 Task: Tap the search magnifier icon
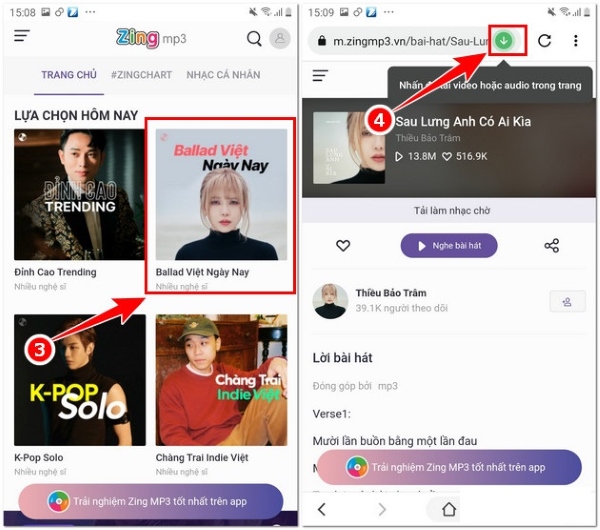pos(254,39)
